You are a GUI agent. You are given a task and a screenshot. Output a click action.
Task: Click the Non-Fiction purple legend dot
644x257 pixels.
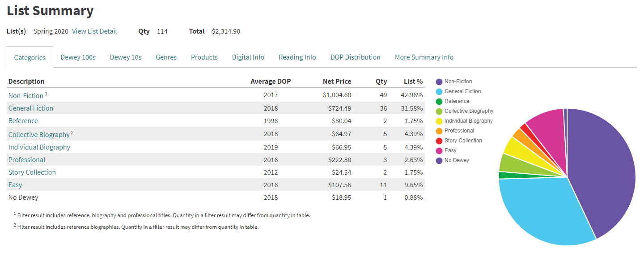[x=439, y=81]
